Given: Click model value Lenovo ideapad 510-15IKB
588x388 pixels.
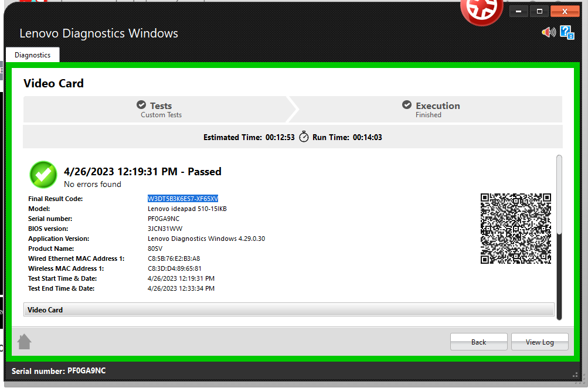Looking at the screenshot, I should (187, 209).
